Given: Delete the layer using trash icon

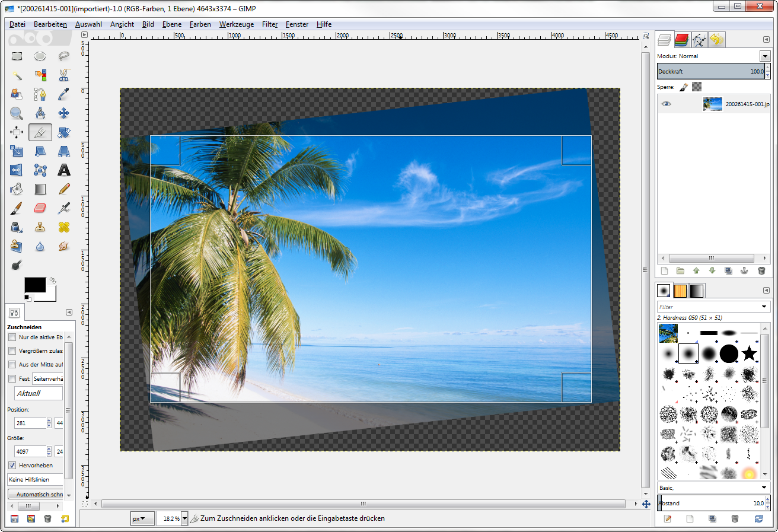Looking at the screenshot, I should click(761, 270).
